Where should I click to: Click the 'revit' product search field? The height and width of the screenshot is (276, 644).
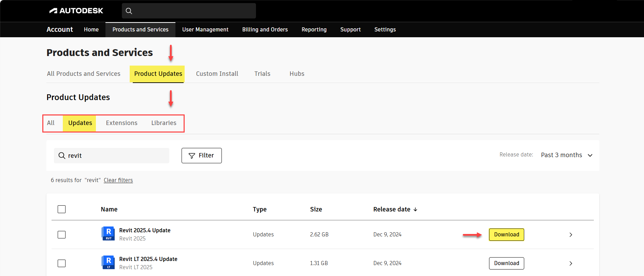click(x=112, y=155)
